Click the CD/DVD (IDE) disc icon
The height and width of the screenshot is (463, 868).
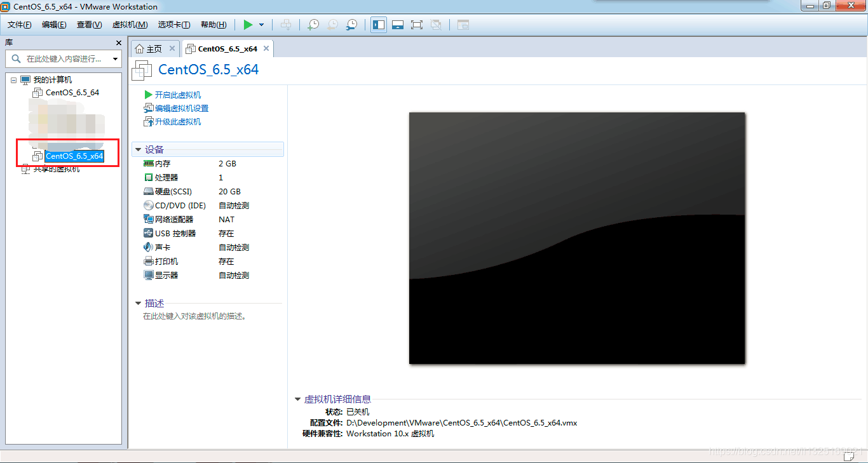149,206
